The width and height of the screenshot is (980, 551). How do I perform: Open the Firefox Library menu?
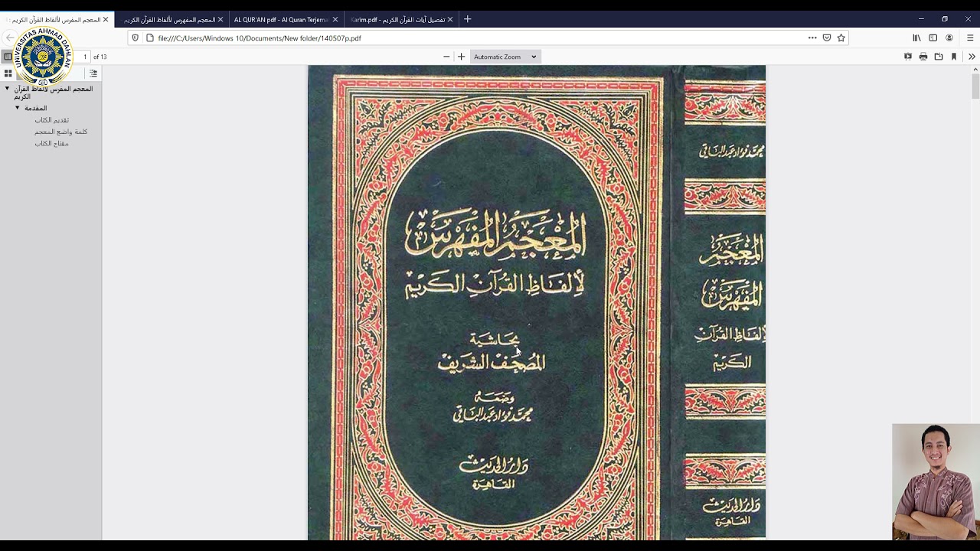(x=916, y=37)
